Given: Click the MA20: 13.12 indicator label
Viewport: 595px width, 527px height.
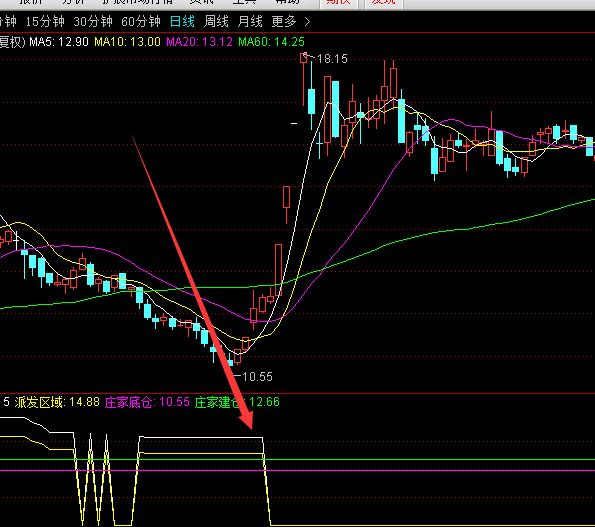Looking at the screenshot, I should coord(199,42).
